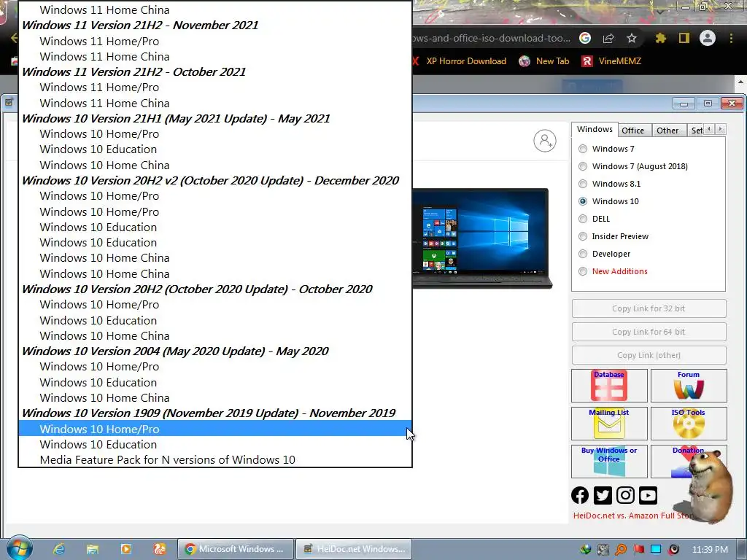Click Action Center red flag tray icon

tap(638, 550)
